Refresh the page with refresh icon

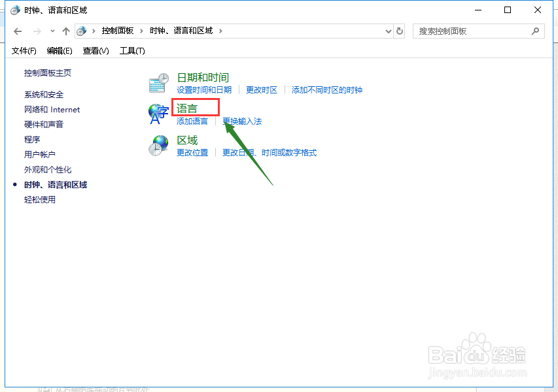click(400, 31)
